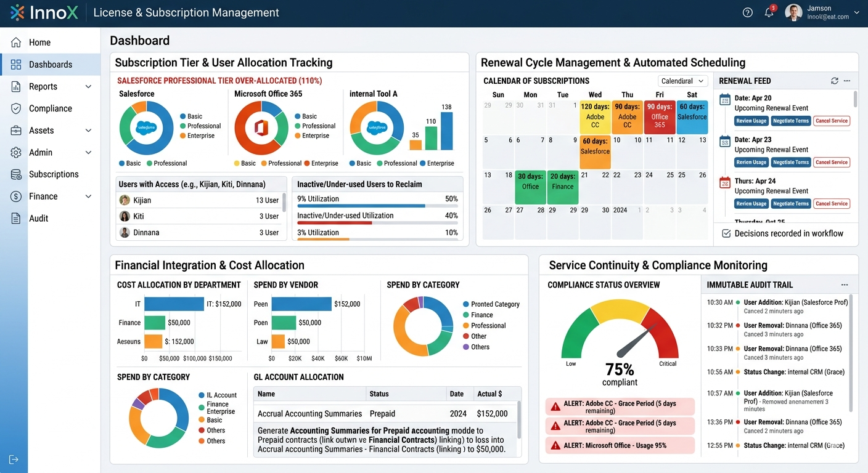Screen dimensions: 868x473
Task: Select the 90 days Office 365 event
Action: click(x=660, y=117)
